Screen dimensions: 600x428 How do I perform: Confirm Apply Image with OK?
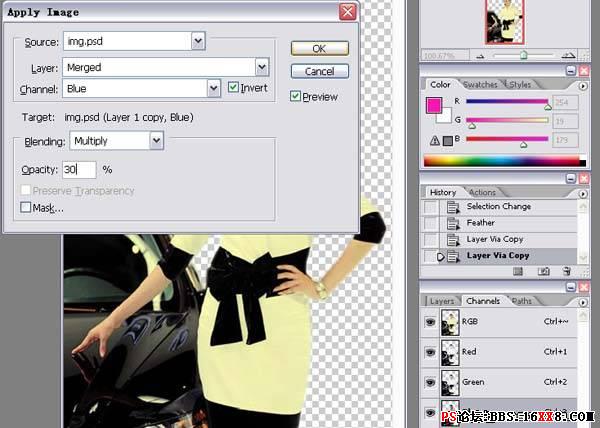click(320, 49)
